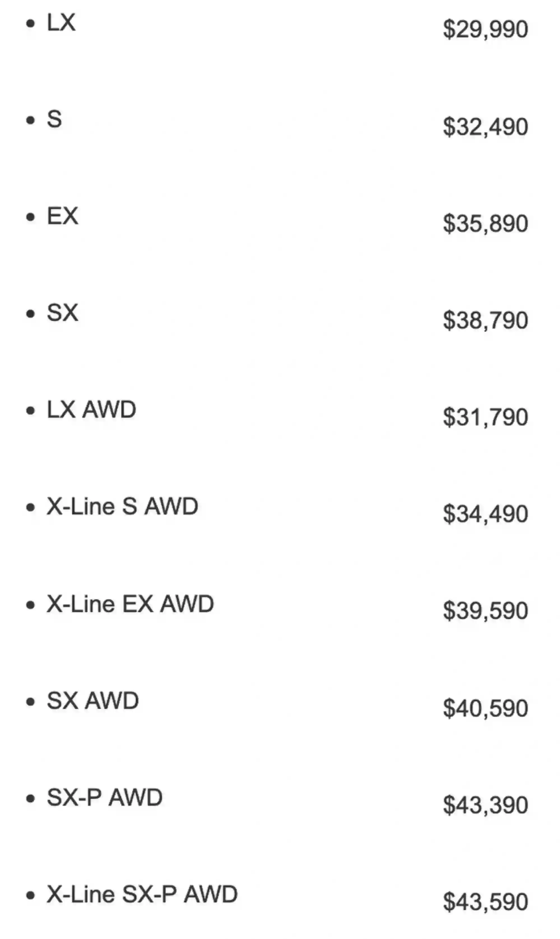Click the $35,890 price
Screen dimensions: 560x939
tap(485, 224)
